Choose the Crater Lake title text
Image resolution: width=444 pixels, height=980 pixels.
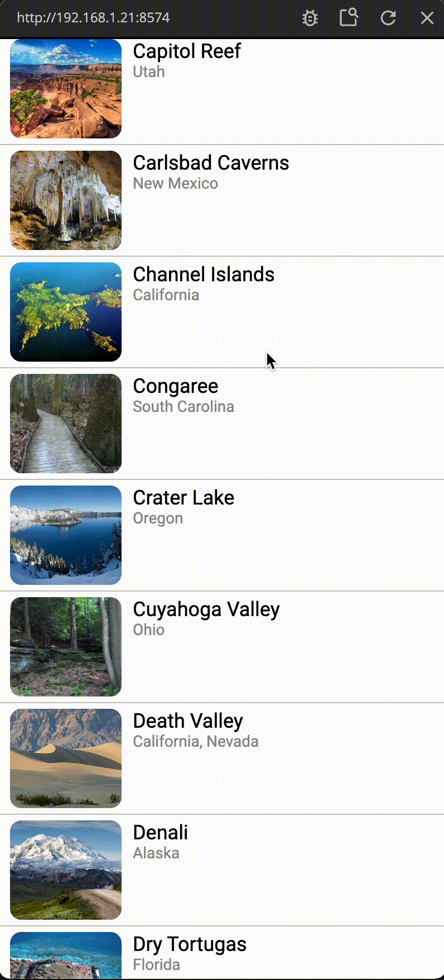coord(184,498)
